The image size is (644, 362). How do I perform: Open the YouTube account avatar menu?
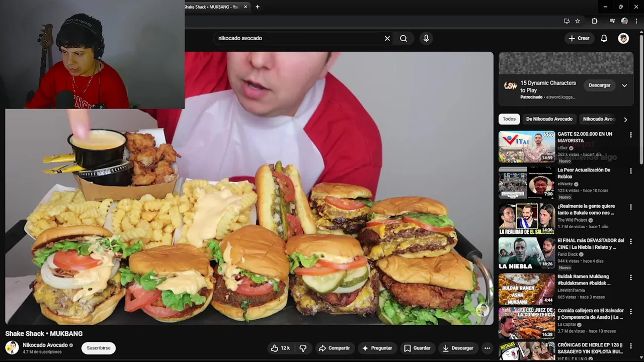click(x=623, y=38)
